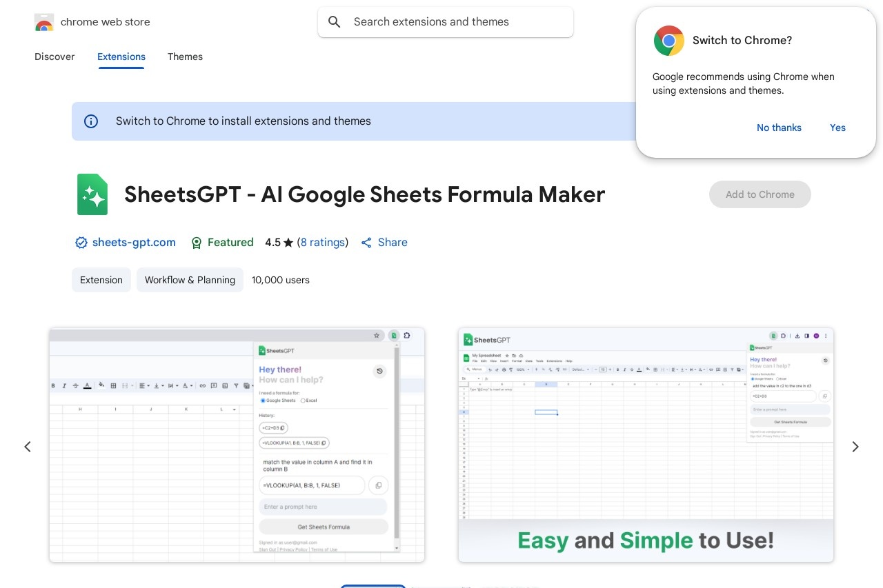
Task: Click Yes in the Switch to Chrome popup
Action: [837, 128]
